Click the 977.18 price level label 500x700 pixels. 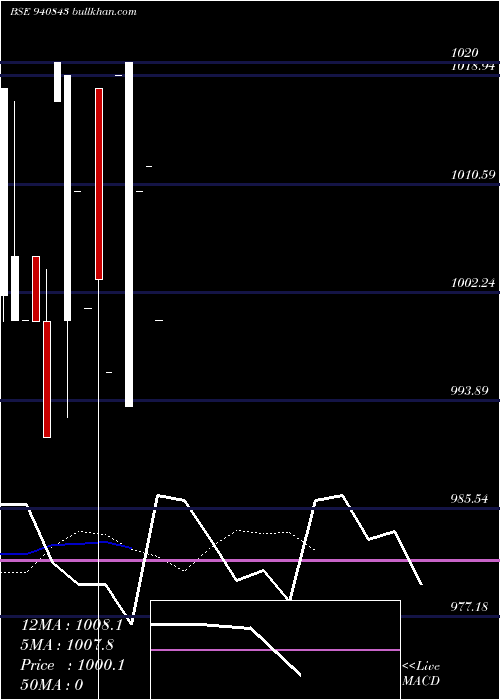click(x=469, y=607)
